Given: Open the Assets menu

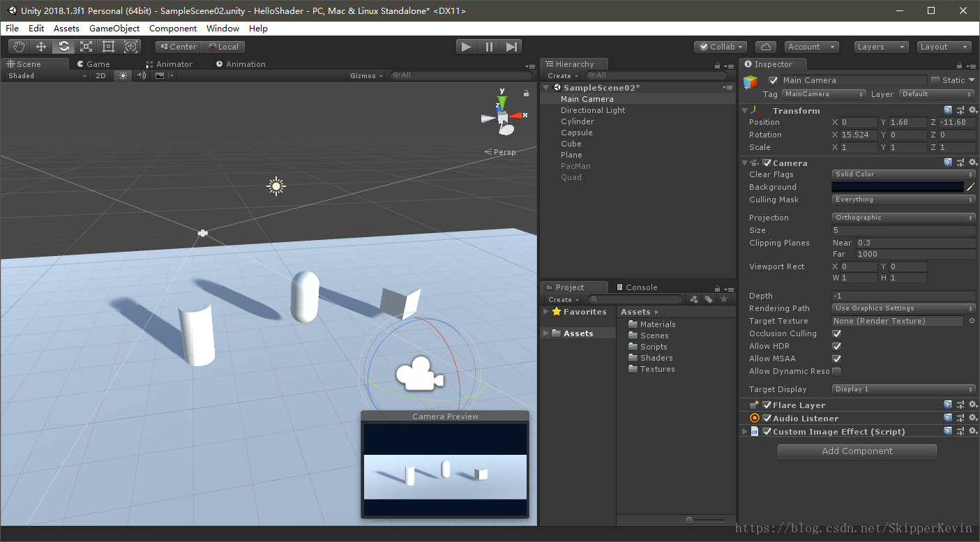Looking at the screenshot, I should coord(66,29).
